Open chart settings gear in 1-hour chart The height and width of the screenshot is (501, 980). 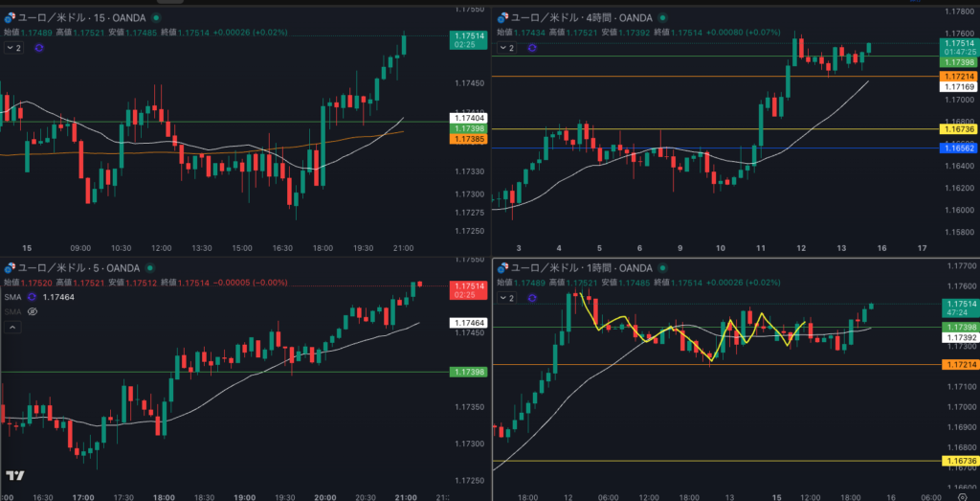pyautogui.click(x=961, y=498)
